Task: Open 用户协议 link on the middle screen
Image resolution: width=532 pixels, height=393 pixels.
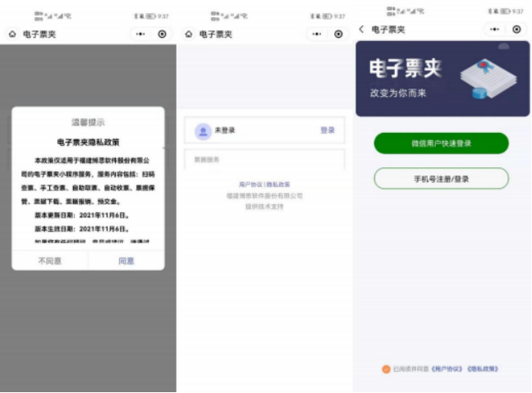Action: (x=250, y=185)
